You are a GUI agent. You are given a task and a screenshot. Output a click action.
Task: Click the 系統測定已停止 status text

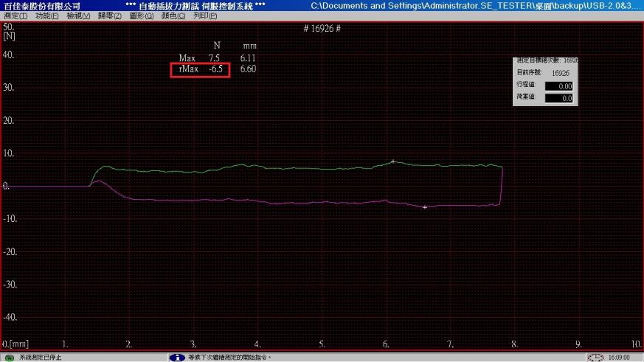pos(41,358)
